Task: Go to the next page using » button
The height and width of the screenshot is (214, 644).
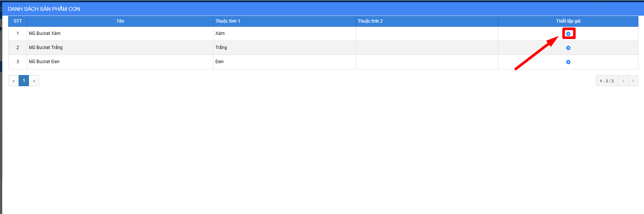Action: [34, 81]
